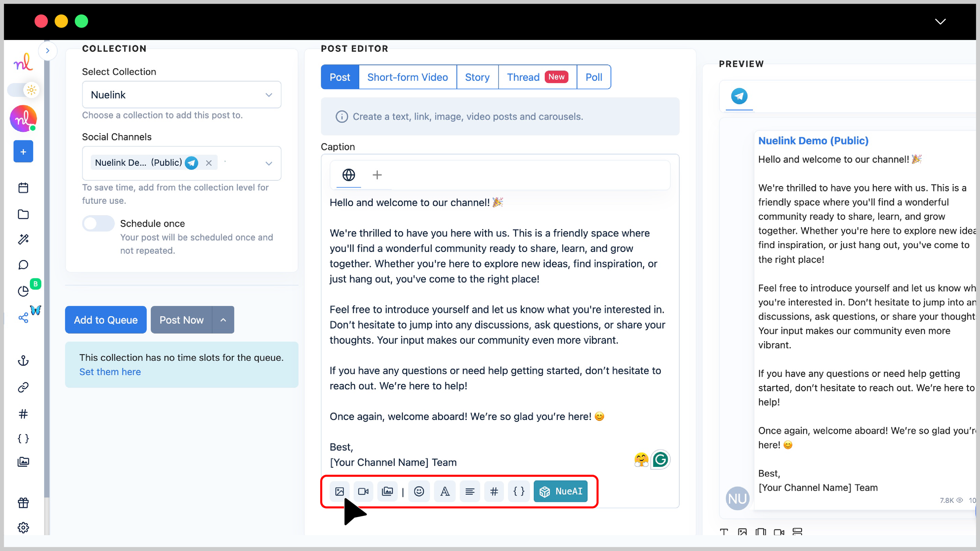Click the share icon in the left sidebar
Image resolution: width=980 pixels, height=551 pixels.
click(23, 318)
